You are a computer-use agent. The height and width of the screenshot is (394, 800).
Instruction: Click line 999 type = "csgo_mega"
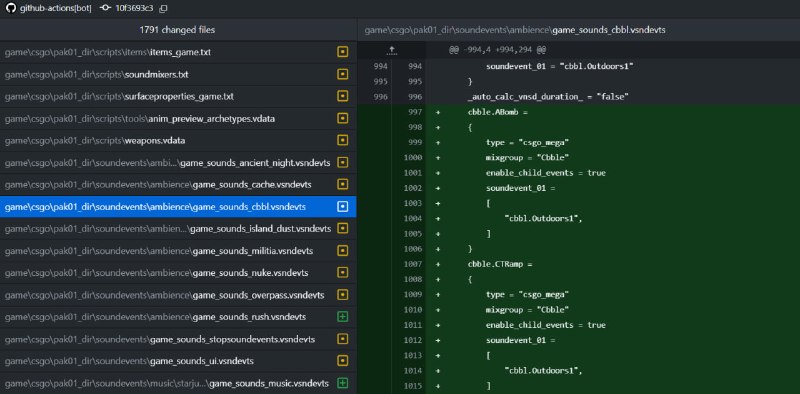[527, 142]
